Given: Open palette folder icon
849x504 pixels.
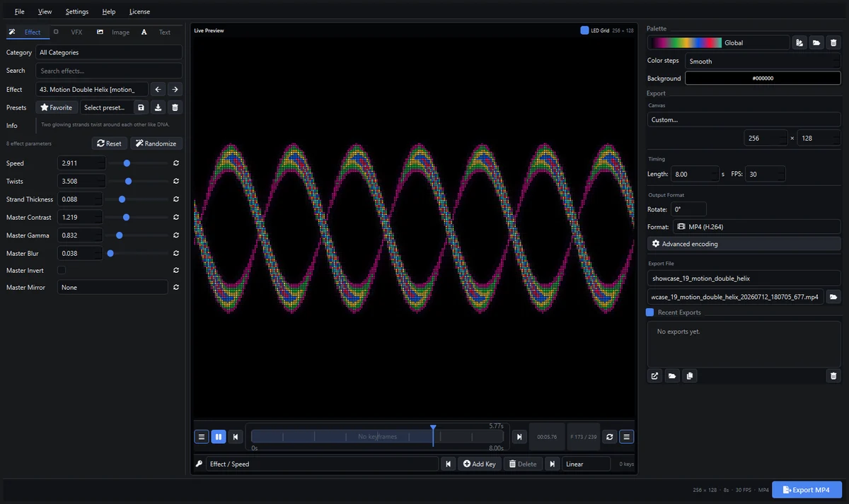Looking at the screenshot, I should (816, 43).
